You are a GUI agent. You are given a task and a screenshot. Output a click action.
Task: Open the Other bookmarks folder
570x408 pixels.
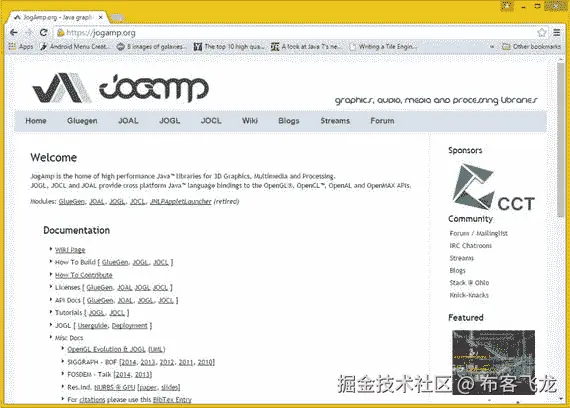(x=531, y=47)
